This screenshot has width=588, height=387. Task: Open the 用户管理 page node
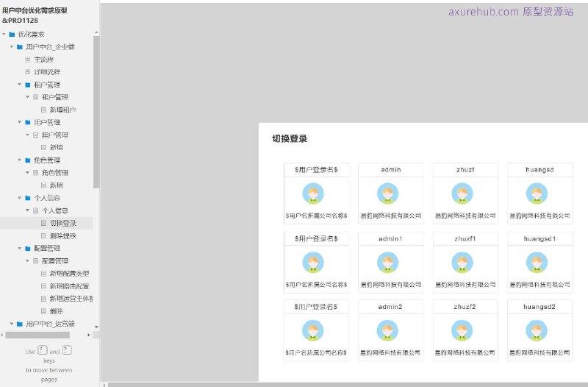[54, 135]
